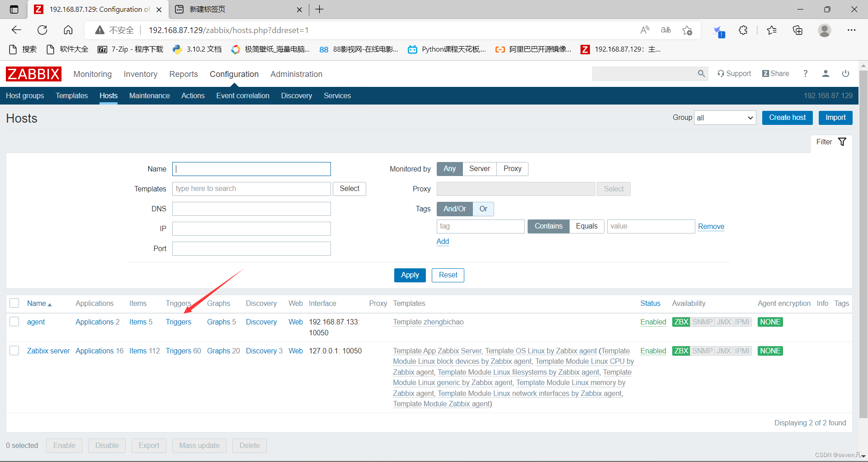Select Proxy in Monitored by
868x462 pixels.
coord(513,169)
